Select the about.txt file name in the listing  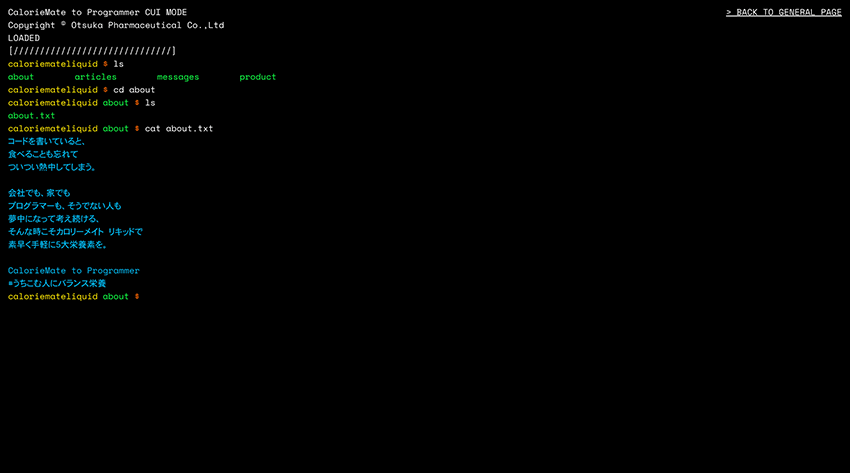point(31,116)
